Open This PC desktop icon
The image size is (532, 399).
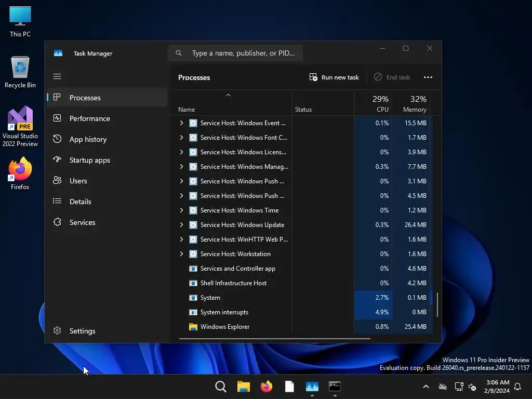(x=20, y=21)
